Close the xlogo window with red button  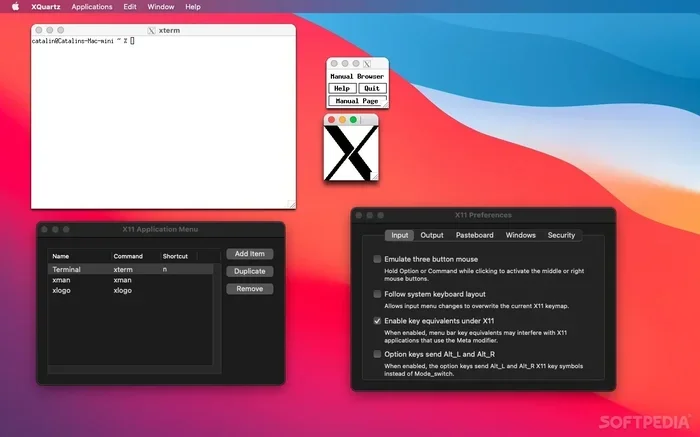coord(331,120)
